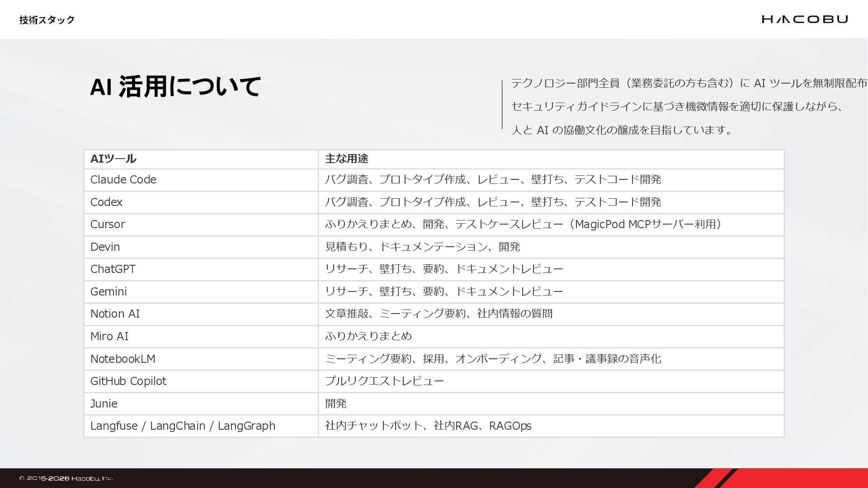Screen dimensions: 868x488
Task: Click the GitHub Copilot cell
Action: [128, 381]
